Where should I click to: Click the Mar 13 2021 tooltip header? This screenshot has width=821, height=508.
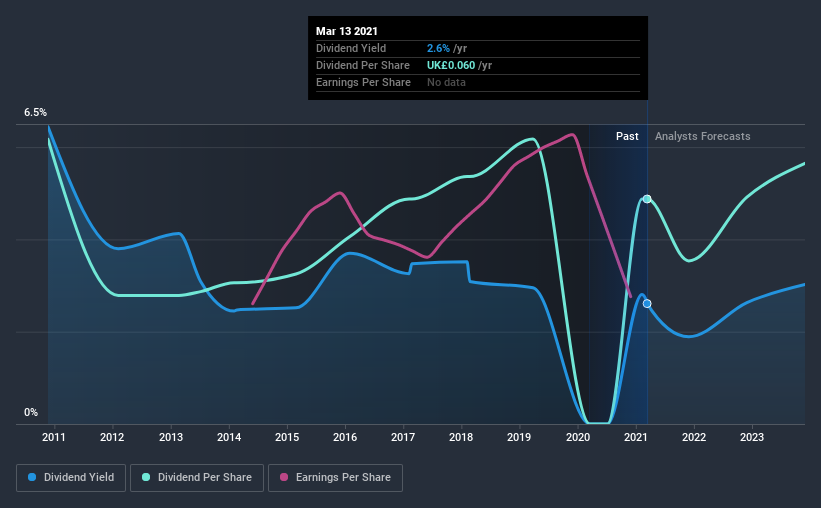click(347, 31)
